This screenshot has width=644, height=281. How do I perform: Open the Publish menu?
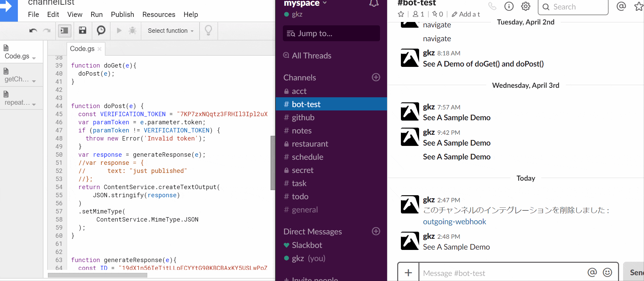[x=122, y=15]
